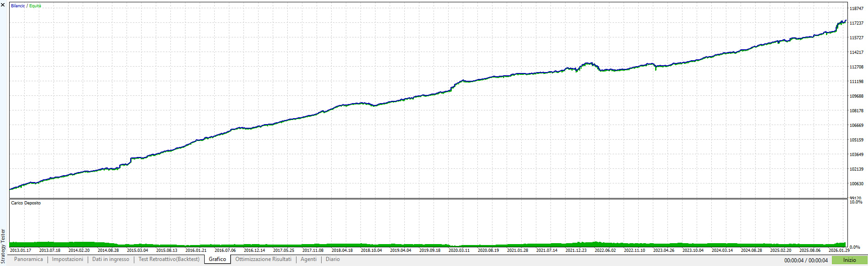Switch to the Agenti tab
868x266 pixels.
coord(308,259)
